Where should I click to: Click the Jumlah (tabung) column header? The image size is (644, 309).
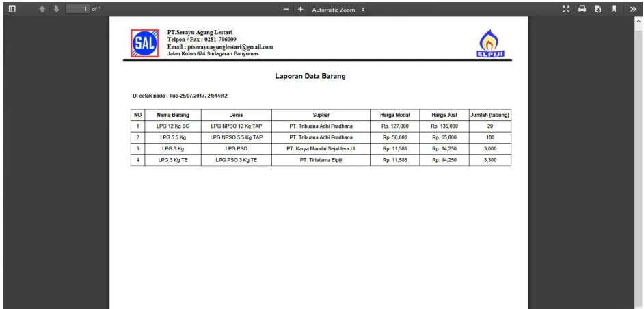point(490,115)
